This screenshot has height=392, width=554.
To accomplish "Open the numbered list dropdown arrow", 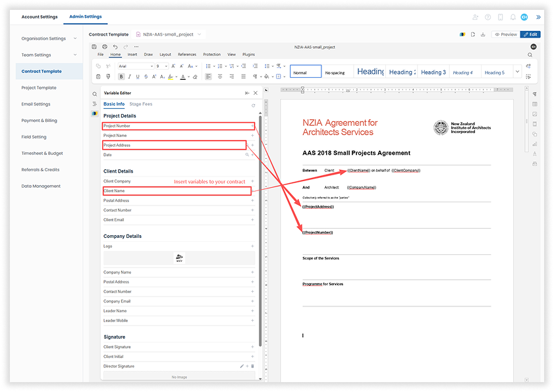I will (226, 66).
